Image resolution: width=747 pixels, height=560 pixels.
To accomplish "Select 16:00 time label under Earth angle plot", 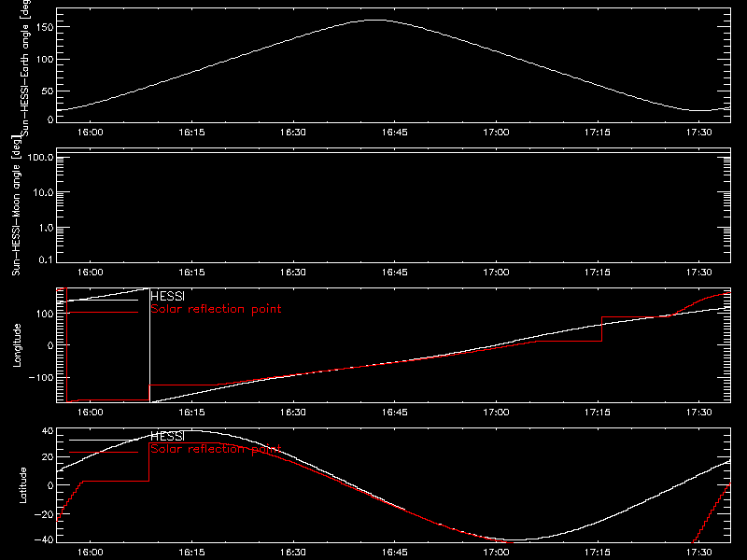I will [90, 133].
